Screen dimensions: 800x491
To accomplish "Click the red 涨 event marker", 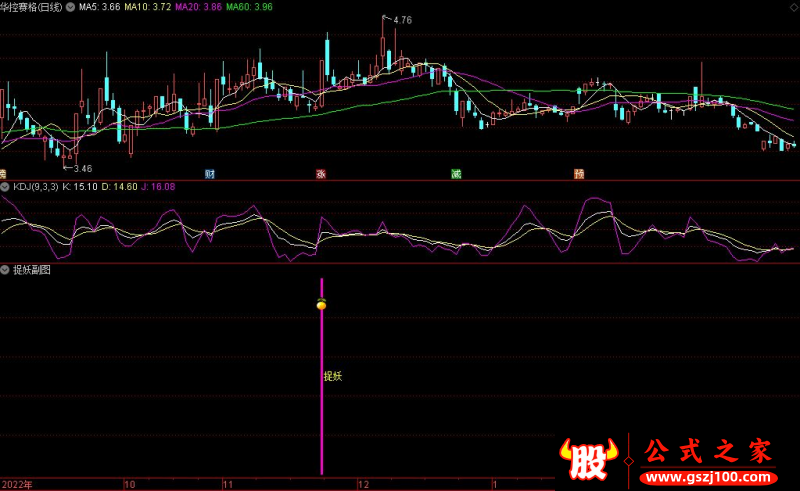I will point(321,173).
